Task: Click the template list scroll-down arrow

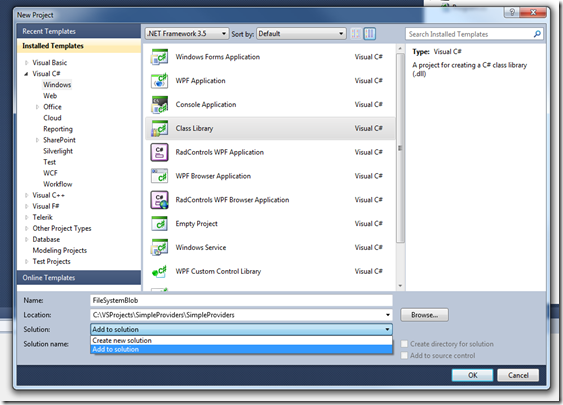Action: tap(400, 286)
